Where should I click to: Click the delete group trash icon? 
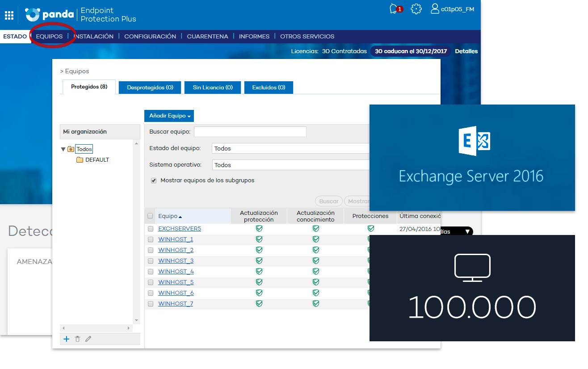coord(77,339)
